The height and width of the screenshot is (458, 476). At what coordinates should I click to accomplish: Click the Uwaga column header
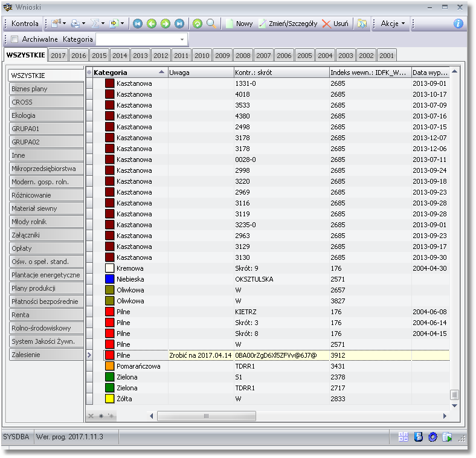click(x=201, y=73)
